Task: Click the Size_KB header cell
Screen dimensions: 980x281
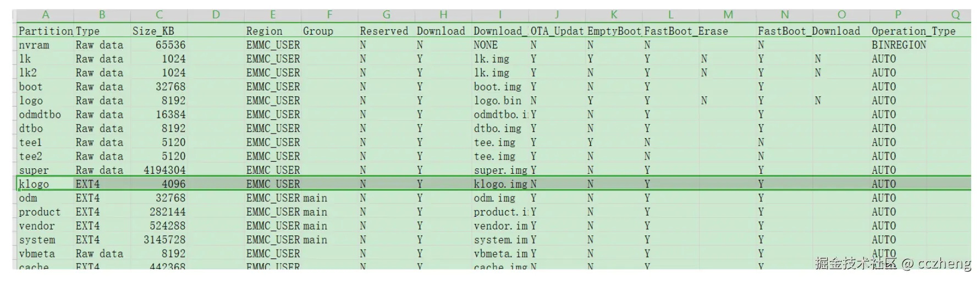Action: [159, 31]
